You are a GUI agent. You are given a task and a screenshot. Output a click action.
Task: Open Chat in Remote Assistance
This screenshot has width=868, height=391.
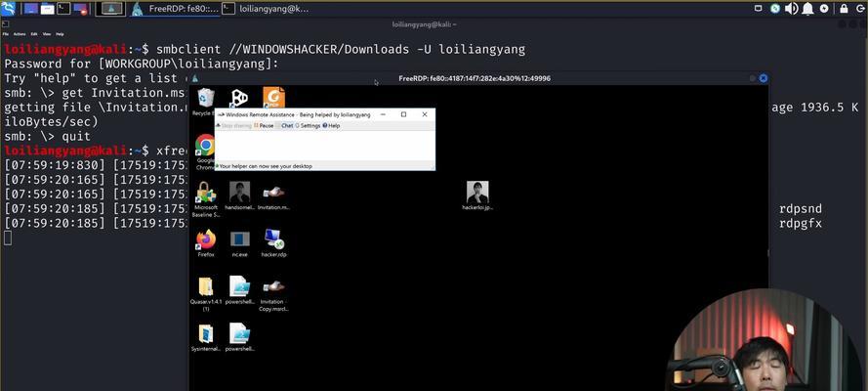285,126
